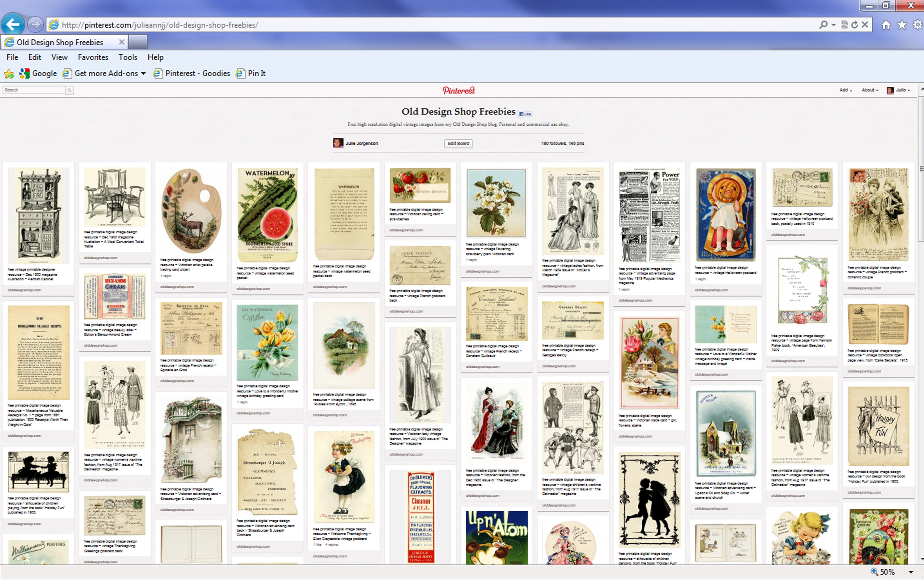Open the Tools gear icon

[x=918, y=25]
